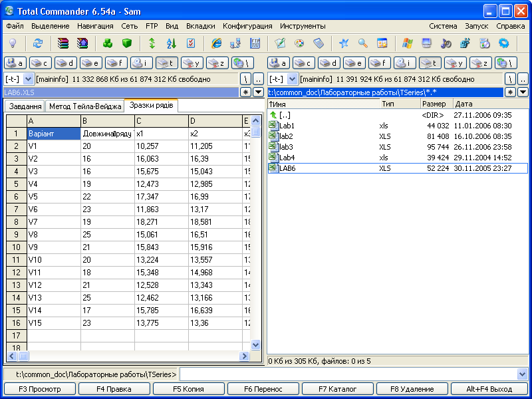Click the F8 Удаление button
The width and height of the screenshot is (532, 399).
[x=412, y=389]
